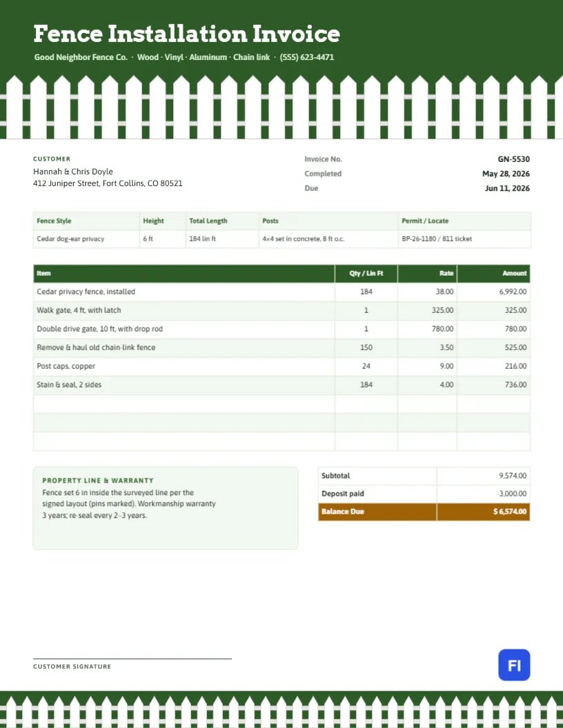Click the quantity 24
The height and width of the screenshot is (728, 563).
[x=366, y=366]
